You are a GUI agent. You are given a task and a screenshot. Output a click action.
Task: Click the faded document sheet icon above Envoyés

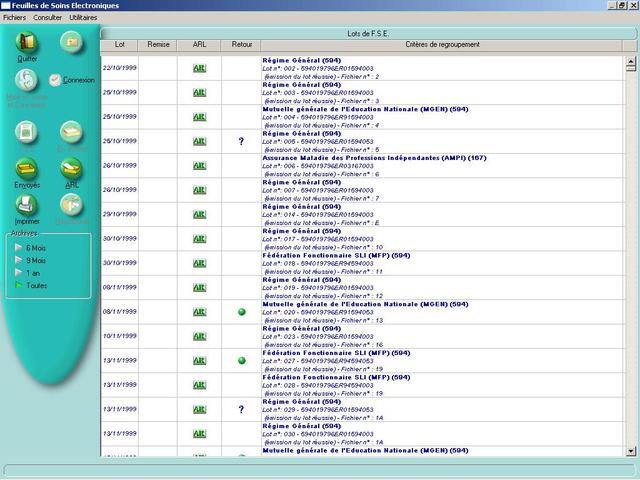(27, 132)
